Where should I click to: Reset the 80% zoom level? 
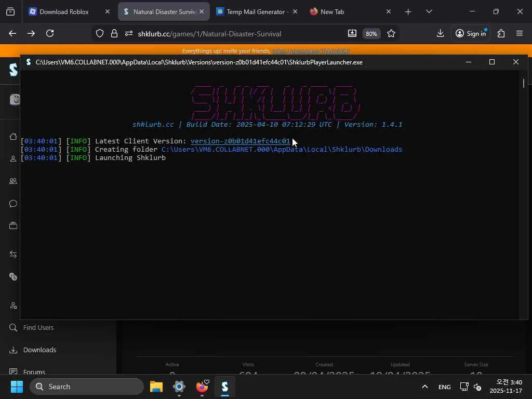[371, 34]
